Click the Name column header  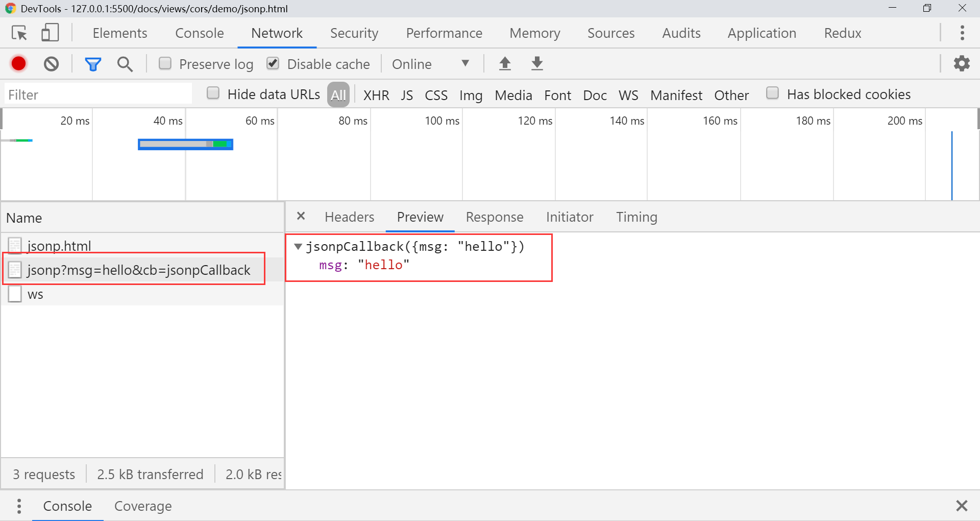click(142, 218)
